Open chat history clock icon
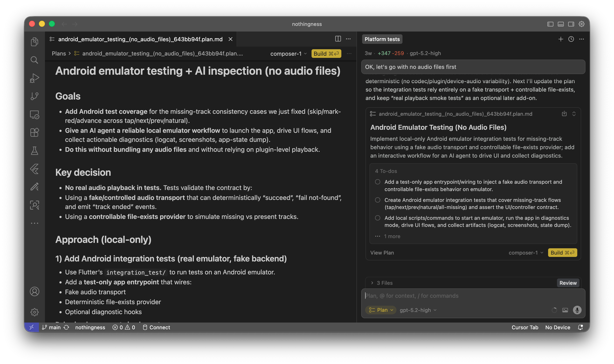This screenshot has height=364, width=614. click(571, 39)
